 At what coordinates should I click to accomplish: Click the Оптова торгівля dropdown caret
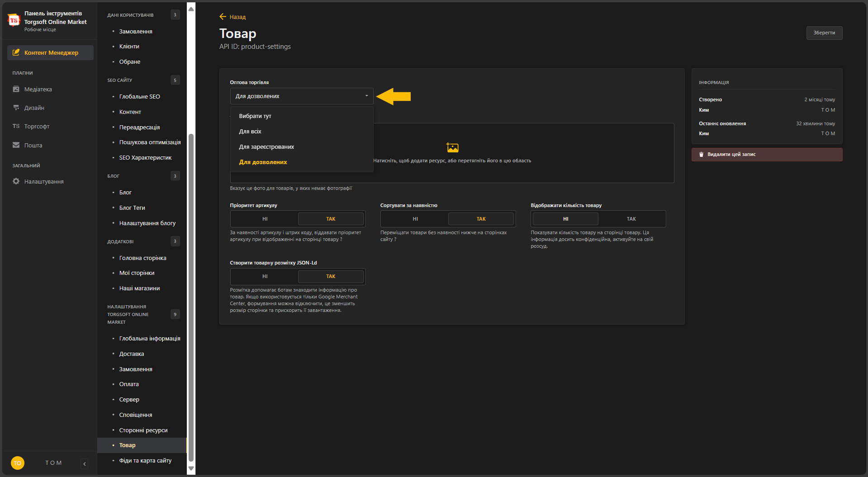click(366, 96)
